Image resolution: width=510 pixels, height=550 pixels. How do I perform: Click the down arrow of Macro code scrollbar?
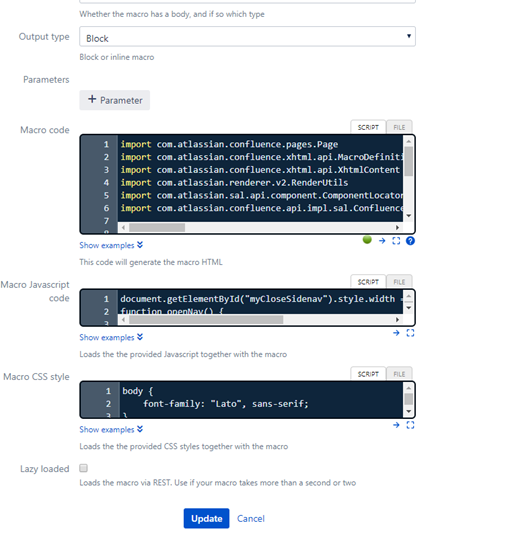(x=408, y=216)
